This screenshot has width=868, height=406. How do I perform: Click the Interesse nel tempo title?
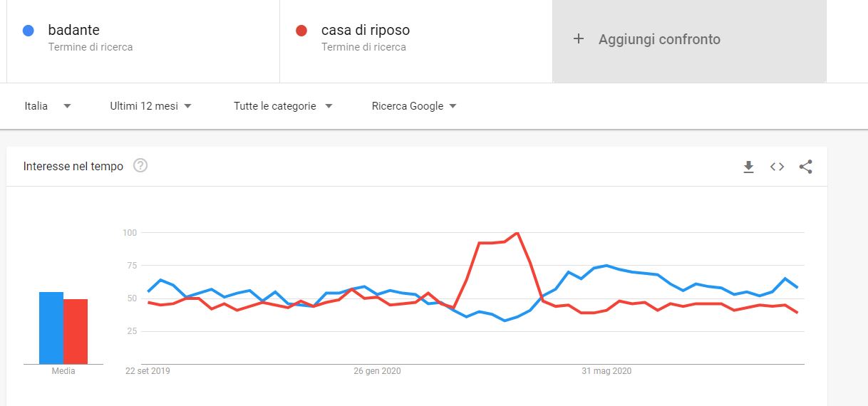tap(73, 166)
